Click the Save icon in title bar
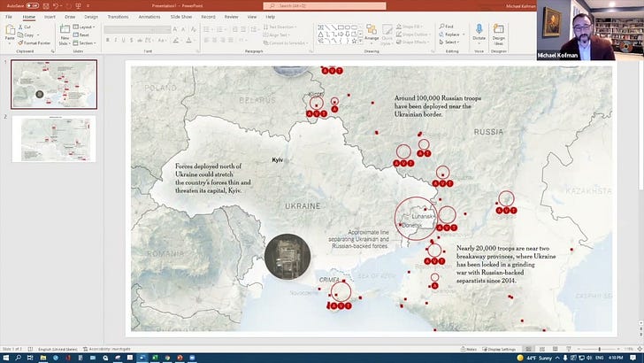 click(x=46, y=6)
